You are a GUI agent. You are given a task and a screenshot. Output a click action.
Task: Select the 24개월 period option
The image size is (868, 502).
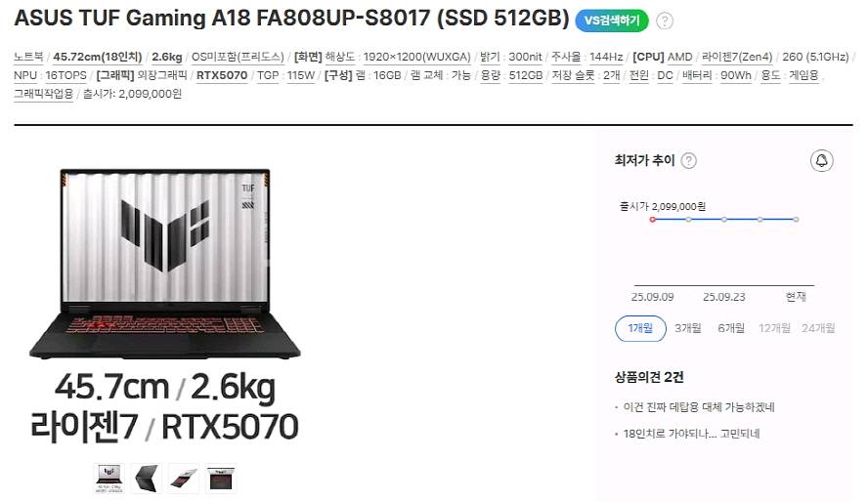[x=818, y=328]
